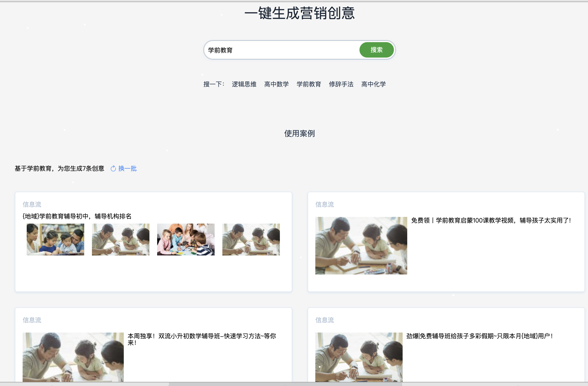The height and width of the screenshot is (386, 588).
Task: Select the 逻辑思维 search suggestion
Action: [x=244, y=84]
